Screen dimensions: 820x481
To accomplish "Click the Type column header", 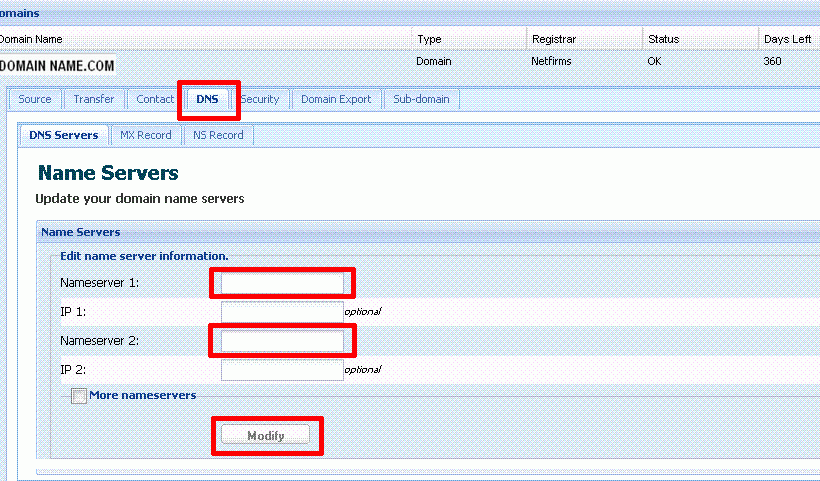I will (429, 39).
